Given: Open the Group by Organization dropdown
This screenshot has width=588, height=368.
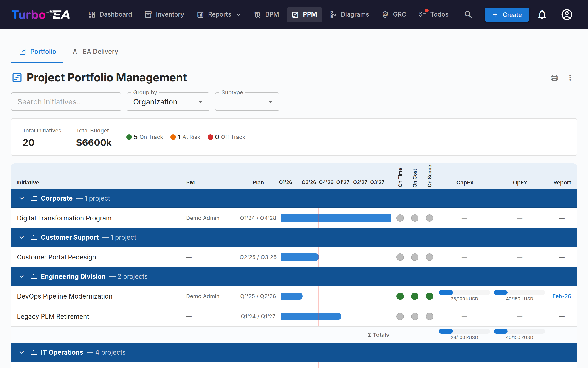Looking at the screenshot, I should (x=168, y=102).
